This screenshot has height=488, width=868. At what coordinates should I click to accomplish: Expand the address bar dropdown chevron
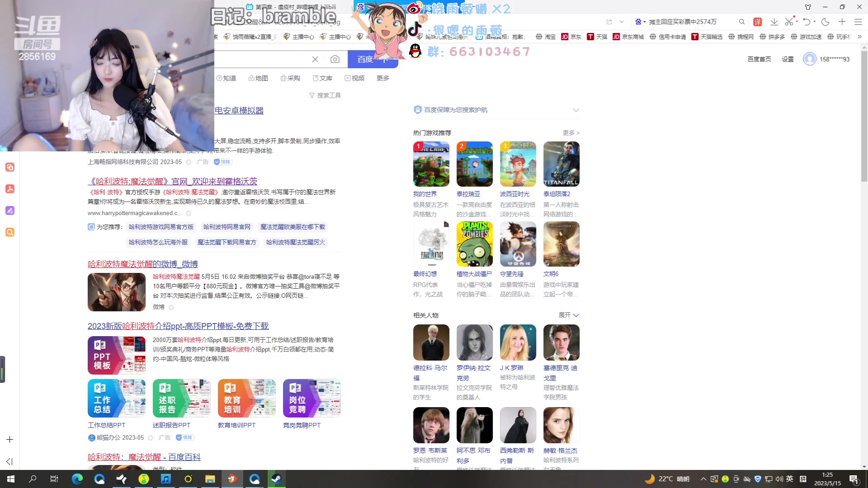622,22
